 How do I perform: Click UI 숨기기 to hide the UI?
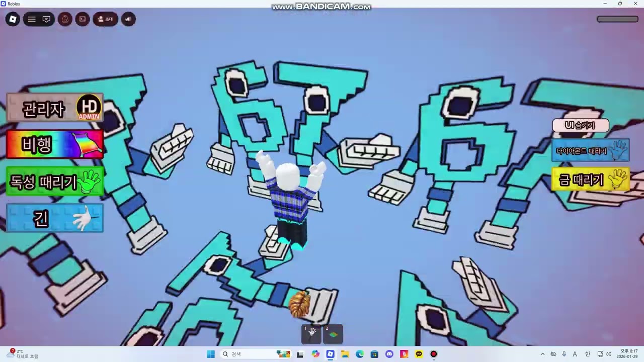click(x=581, y=125)
